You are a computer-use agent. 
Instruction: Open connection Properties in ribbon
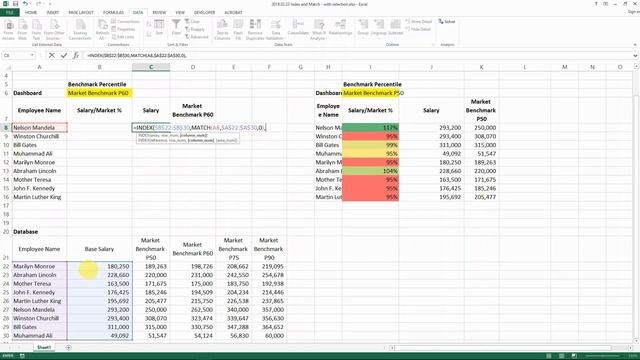(123, 29)
